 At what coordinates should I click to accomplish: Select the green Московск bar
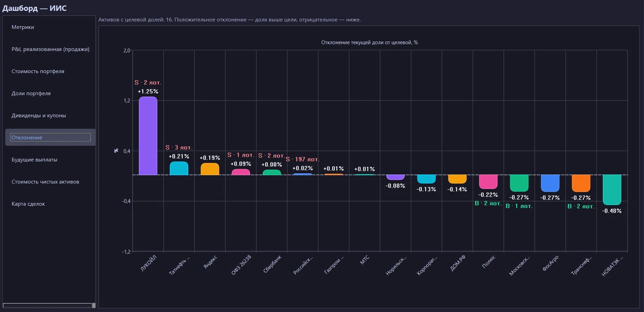coord(519,183)
